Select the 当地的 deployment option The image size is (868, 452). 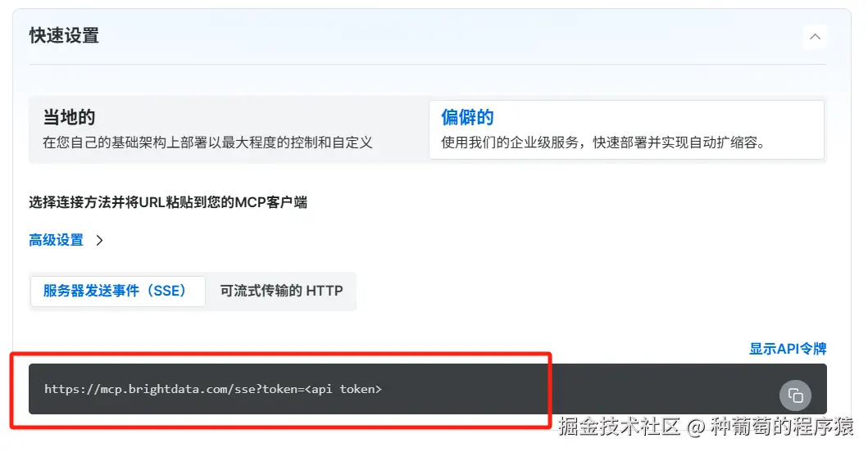tap(229, 129)
